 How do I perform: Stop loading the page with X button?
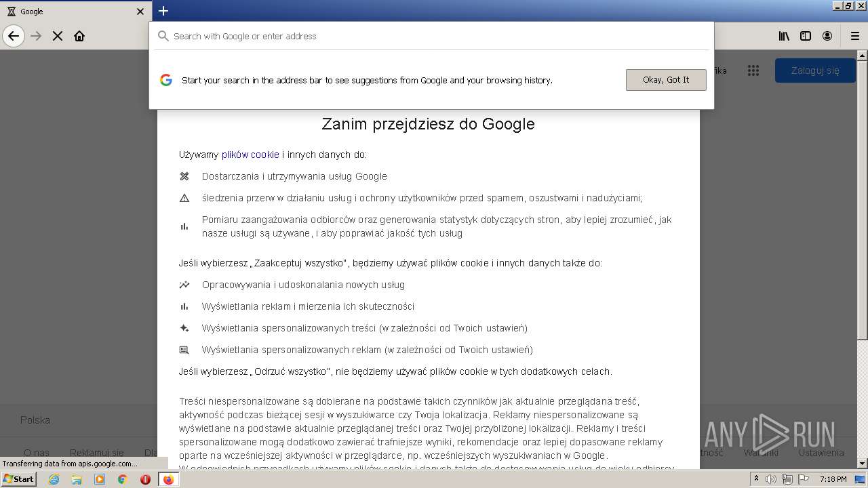pos(58,36)
